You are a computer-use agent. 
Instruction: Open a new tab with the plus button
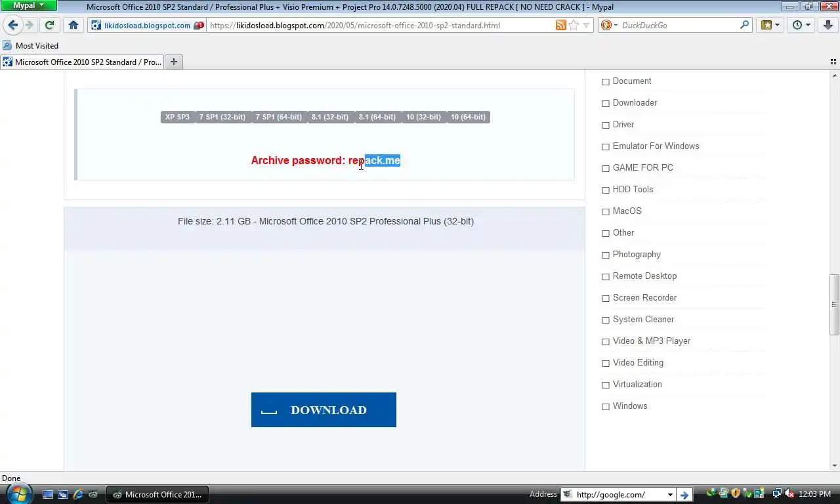click(x=174, y=62)
